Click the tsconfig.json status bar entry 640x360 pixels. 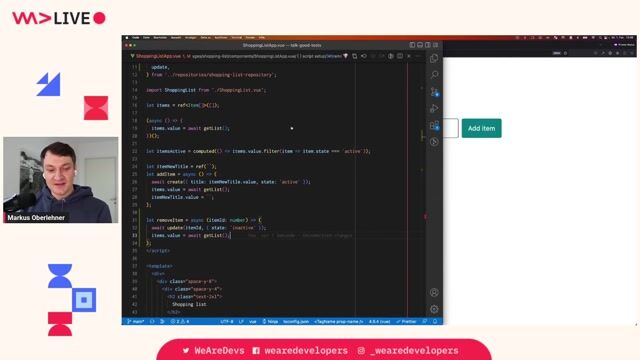point(296,322)
